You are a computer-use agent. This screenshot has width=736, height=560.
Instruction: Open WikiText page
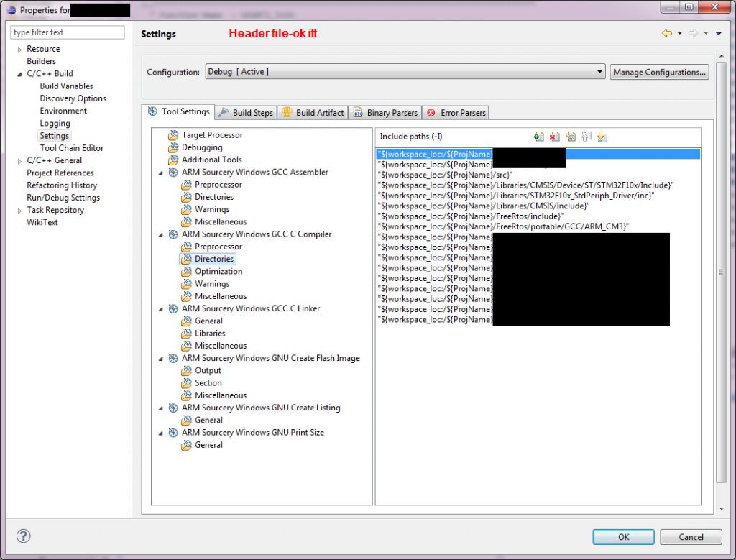(x=42, y=223)
